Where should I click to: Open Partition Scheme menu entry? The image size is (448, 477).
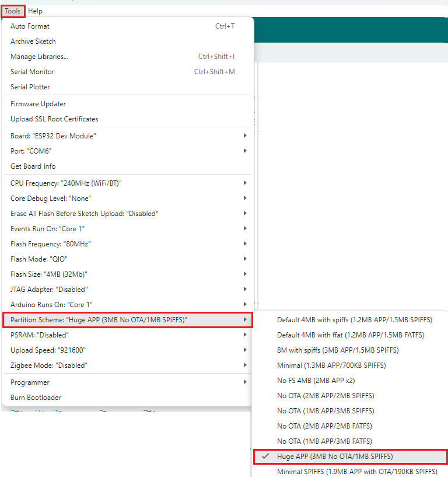[128, 320]
